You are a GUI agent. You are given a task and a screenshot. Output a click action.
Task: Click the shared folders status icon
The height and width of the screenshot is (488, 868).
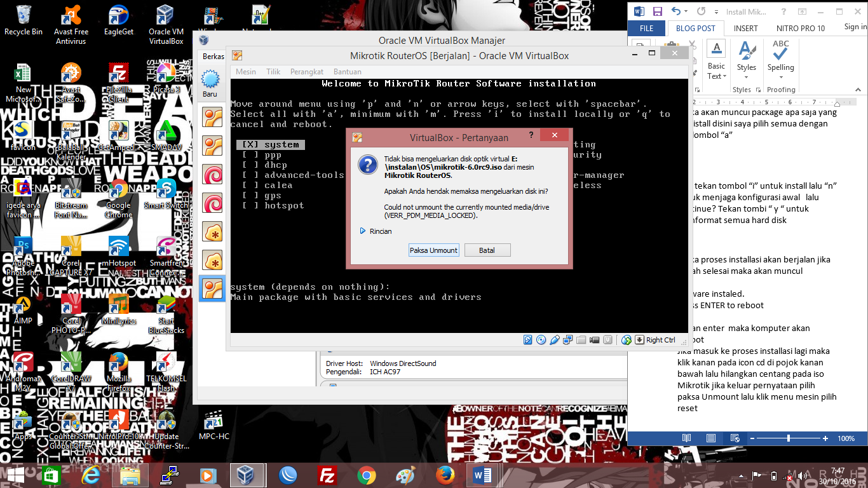coord(581,340)
